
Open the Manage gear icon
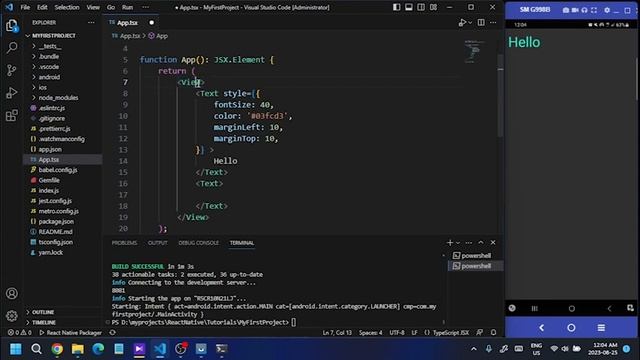12,316
